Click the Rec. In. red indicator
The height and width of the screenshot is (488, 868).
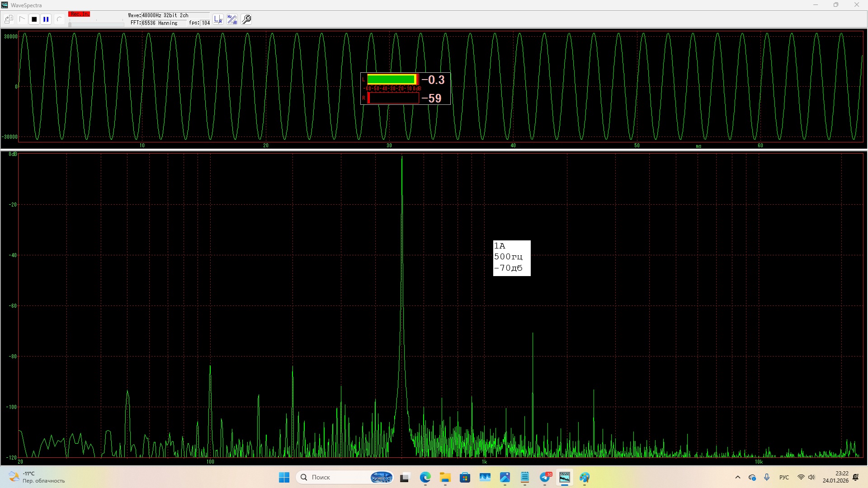(79, 14)
